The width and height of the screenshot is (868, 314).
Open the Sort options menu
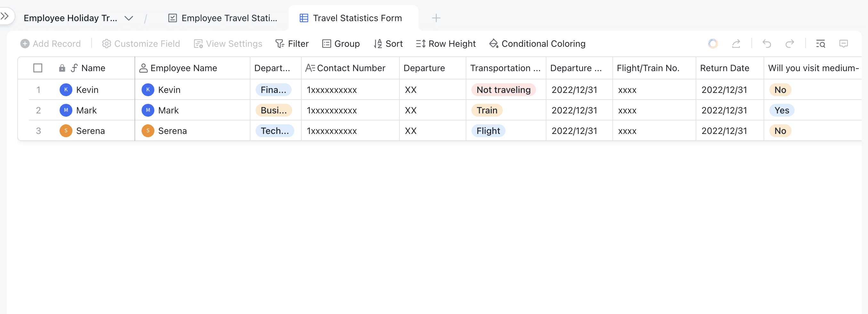[388, 44]
